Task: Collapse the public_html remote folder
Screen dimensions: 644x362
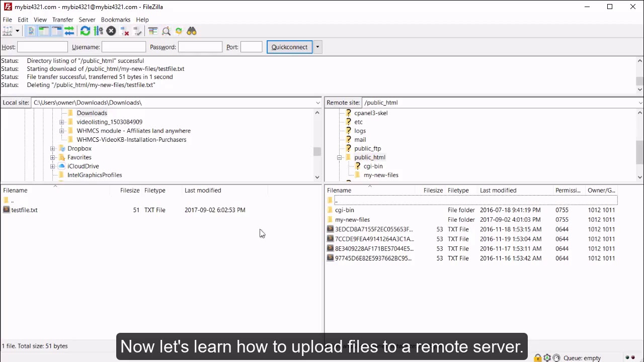Action: (x=340, y=157)
